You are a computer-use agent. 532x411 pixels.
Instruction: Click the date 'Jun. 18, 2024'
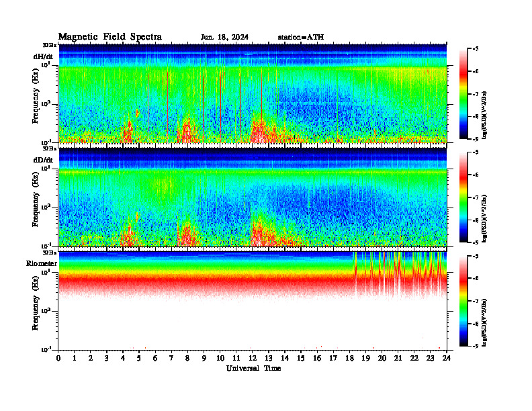tap(224, 38)
